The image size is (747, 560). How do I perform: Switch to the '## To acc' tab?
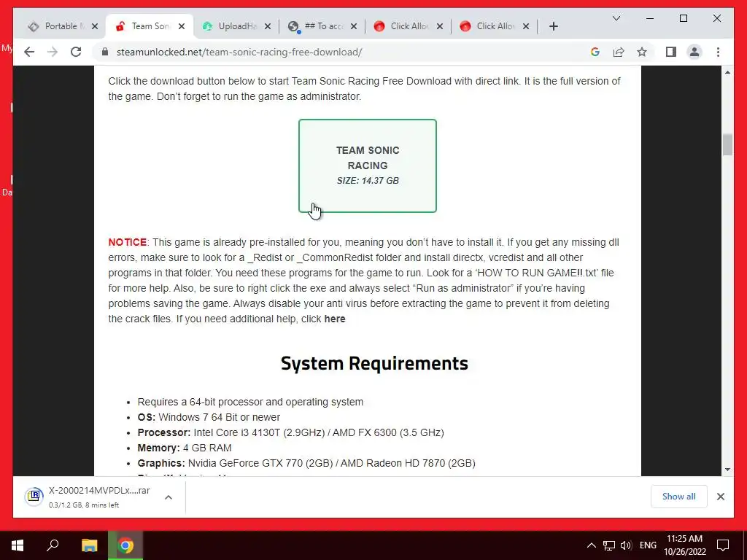pos(318,26)
